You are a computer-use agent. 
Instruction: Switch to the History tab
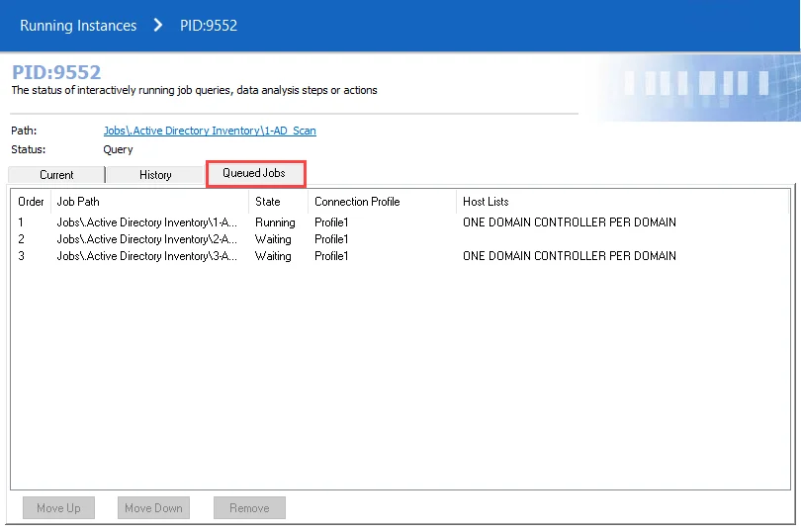pos(155,175)
